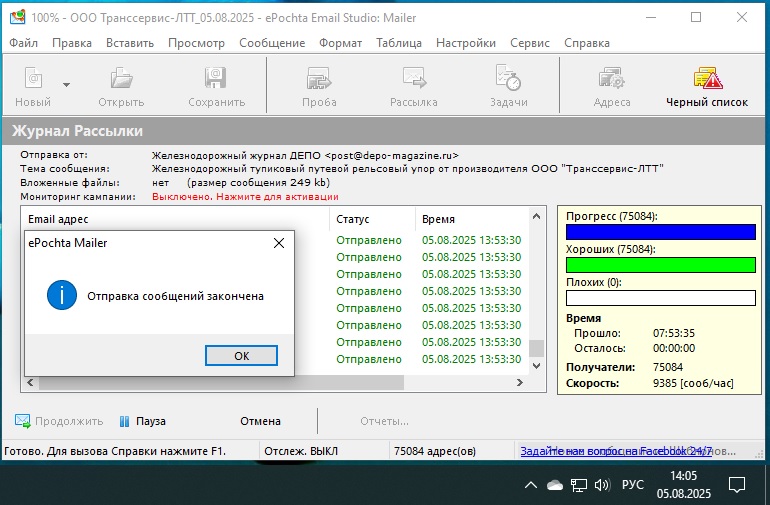This screenshot has height=505, width=770.
Task: Show hidden tray icons chevron
Action: [530, 485]
